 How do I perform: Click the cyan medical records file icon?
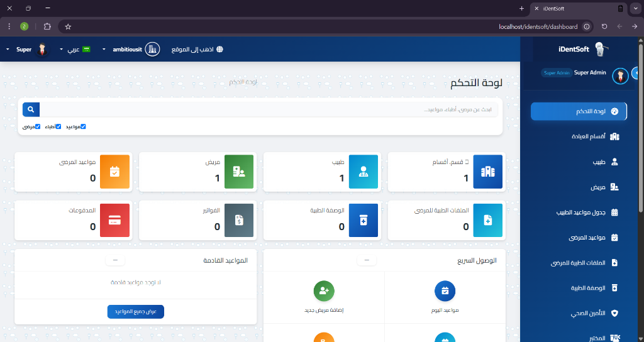488,221
